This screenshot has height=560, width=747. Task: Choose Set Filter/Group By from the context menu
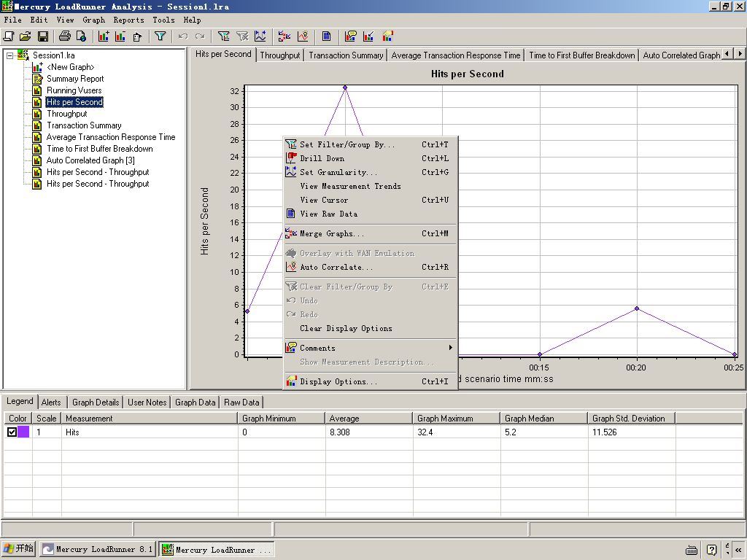pyautogui.click(x=371, y=144)
